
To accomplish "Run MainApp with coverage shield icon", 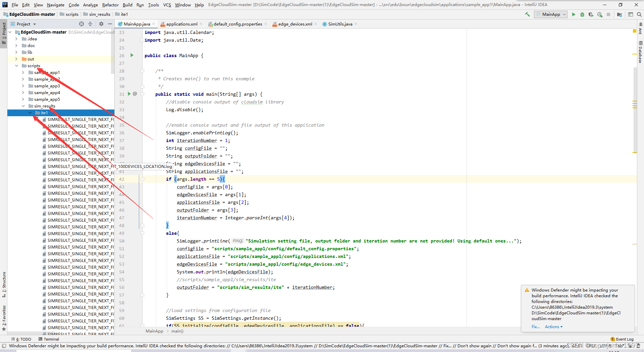I will pos(591,14).
